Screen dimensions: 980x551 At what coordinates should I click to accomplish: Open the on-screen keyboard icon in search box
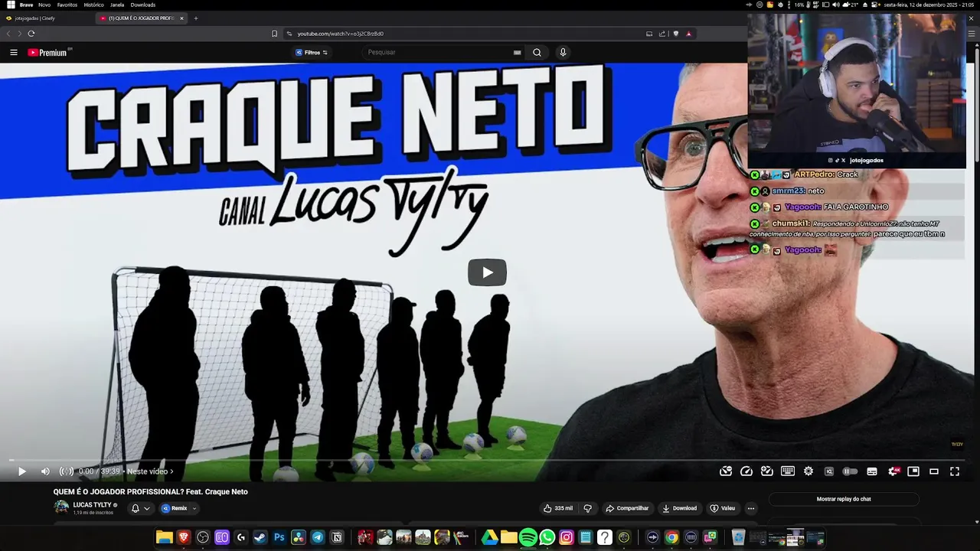point(518,52)
